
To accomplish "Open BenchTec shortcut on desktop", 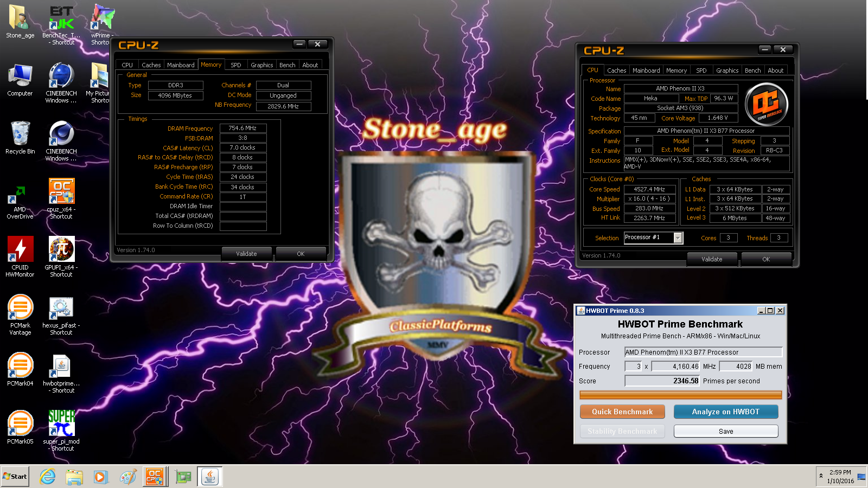I will 61,24.
